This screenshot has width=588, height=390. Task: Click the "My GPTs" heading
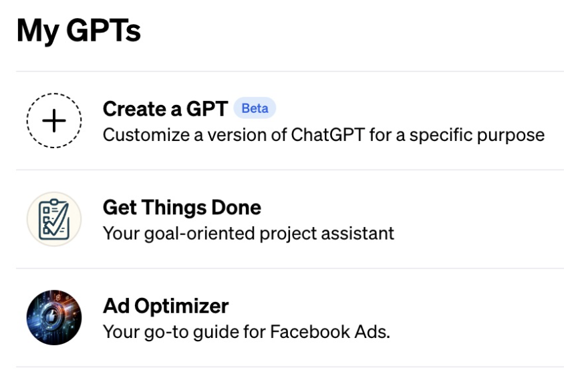(78, 31)
